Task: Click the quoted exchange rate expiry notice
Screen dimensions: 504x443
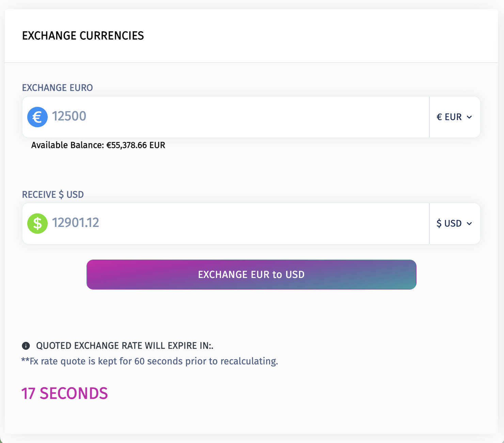Action: [x=125, y=346]
